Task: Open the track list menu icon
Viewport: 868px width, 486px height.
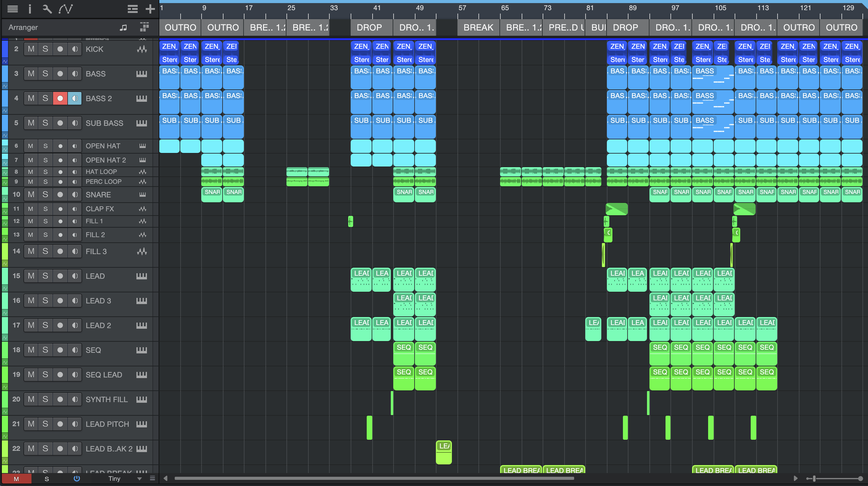Action: (12, 9)
